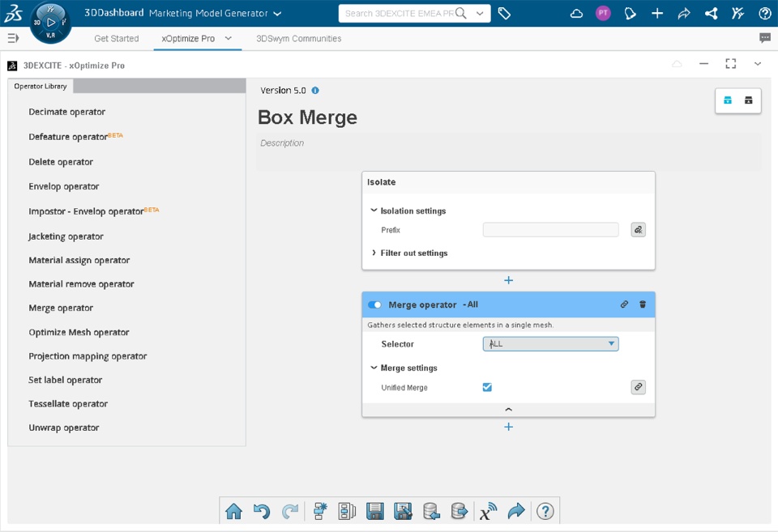The width and height of the screenshot is (778, 532).
Task: Open the tag icon in top bar
Action: (x=504, y=14)
